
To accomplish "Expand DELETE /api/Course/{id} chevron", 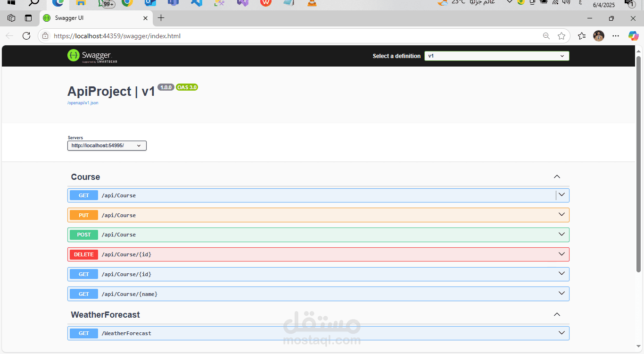I will pos(561,254).
